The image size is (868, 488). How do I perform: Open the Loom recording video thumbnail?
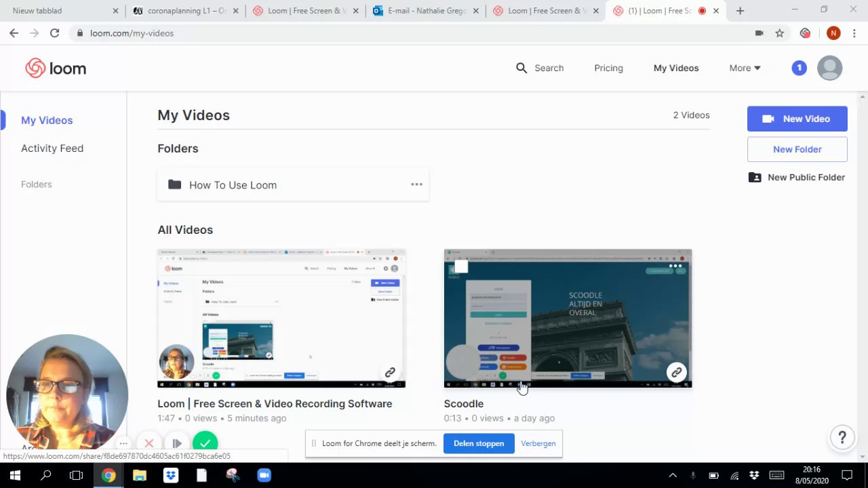(281, 318)
